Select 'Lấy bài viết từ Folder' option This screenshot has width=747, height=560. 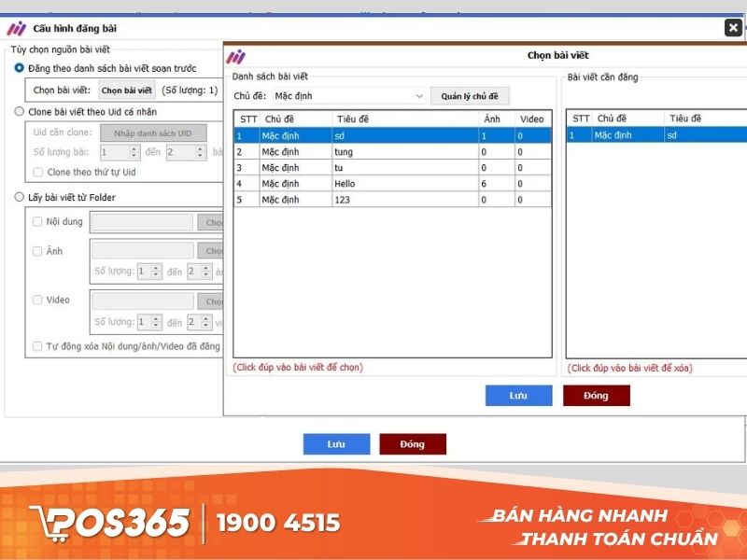click(19, 197)
